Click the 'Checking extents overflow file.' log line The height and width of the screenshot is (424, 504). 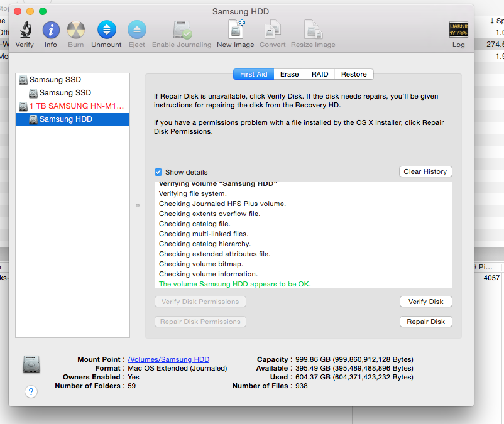[x=209, y=214]
